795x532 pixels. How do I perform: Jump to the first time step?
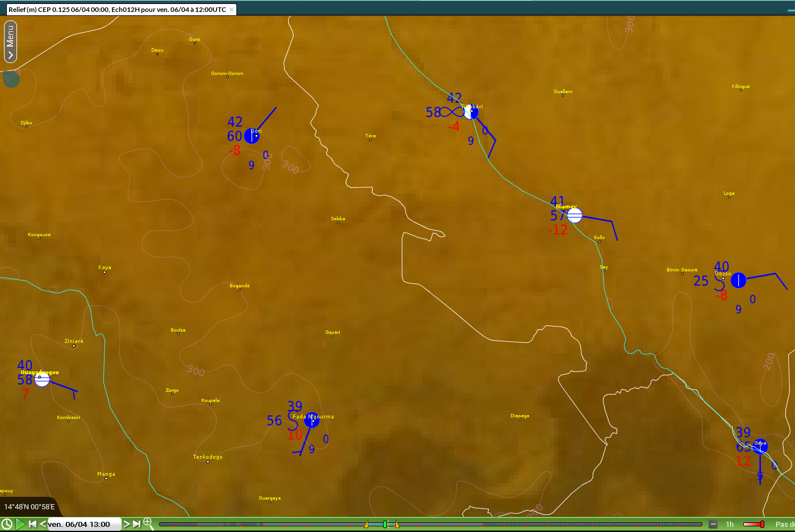tap(32, 524)
